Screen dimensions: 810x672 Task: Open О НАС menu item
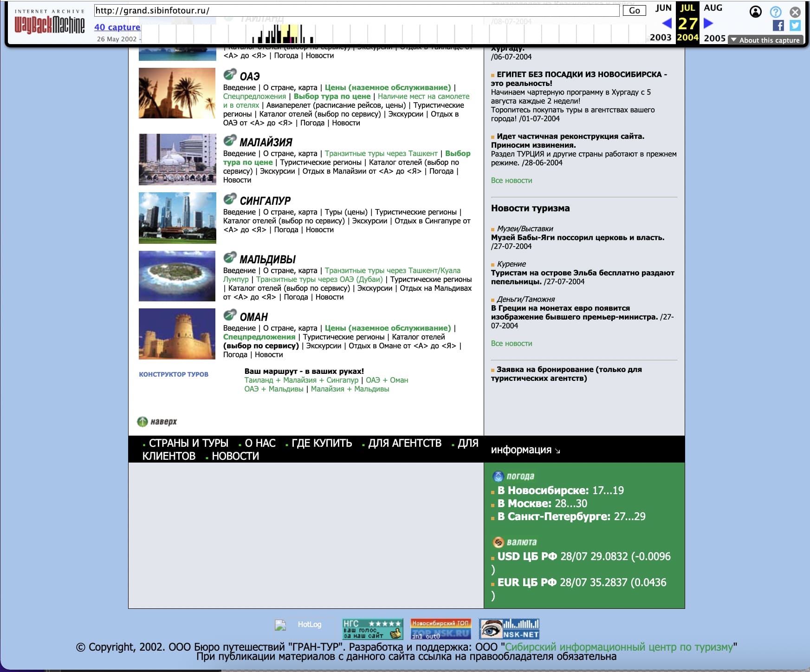tap(260, 443)
